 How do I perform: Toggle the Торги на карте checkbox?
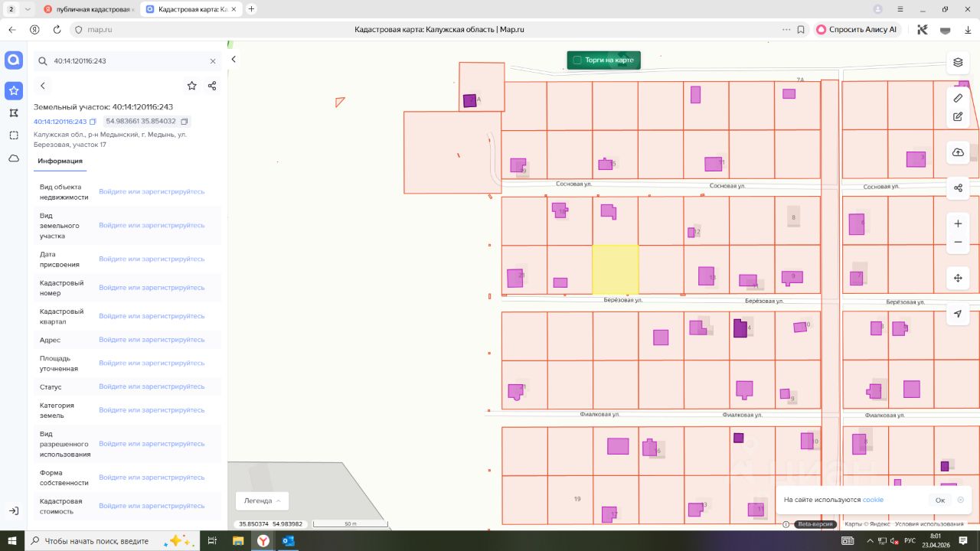(x=577, y=60)
